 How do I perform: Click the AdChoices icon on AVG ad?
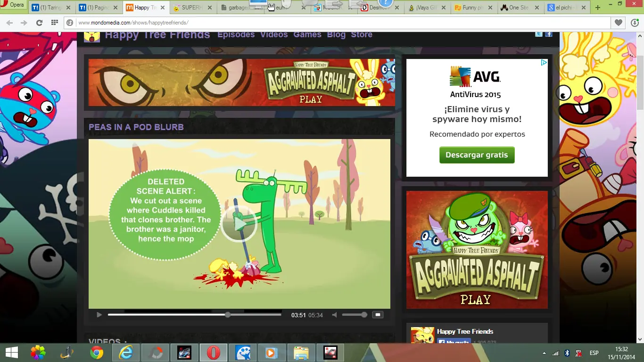(544, 62)
